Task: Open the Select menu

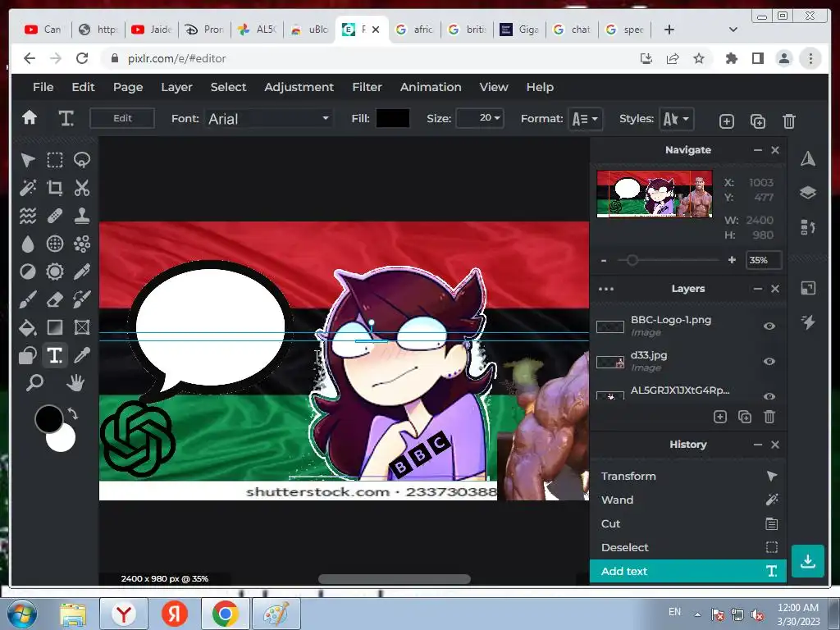Action: pos(228,87)
